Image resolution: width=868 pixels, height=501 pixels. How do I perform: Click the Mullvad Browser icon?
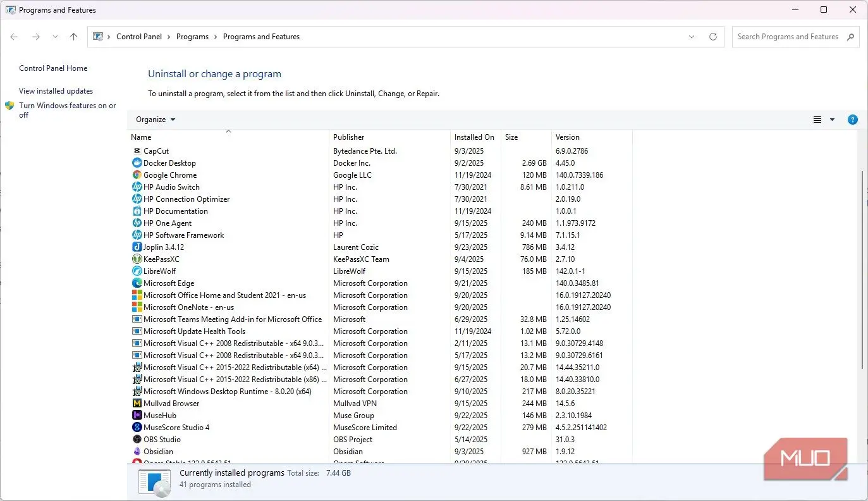pos(137,404)
